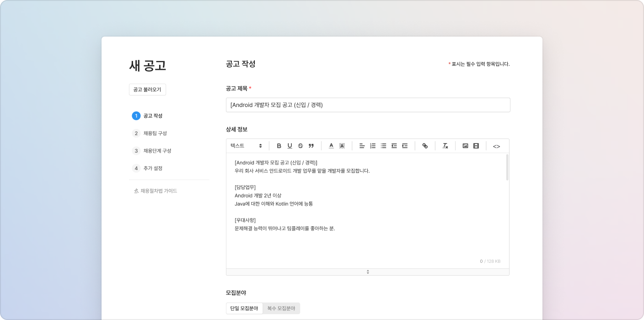
Task: Select the 복수 모집분야 option
Action: [x=281, y=308]
